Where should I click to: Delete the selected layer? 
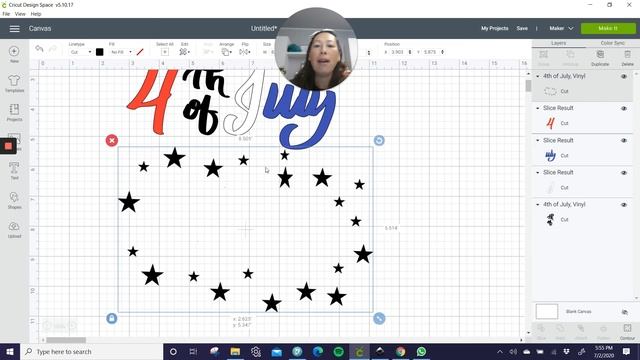click(627, 58)
